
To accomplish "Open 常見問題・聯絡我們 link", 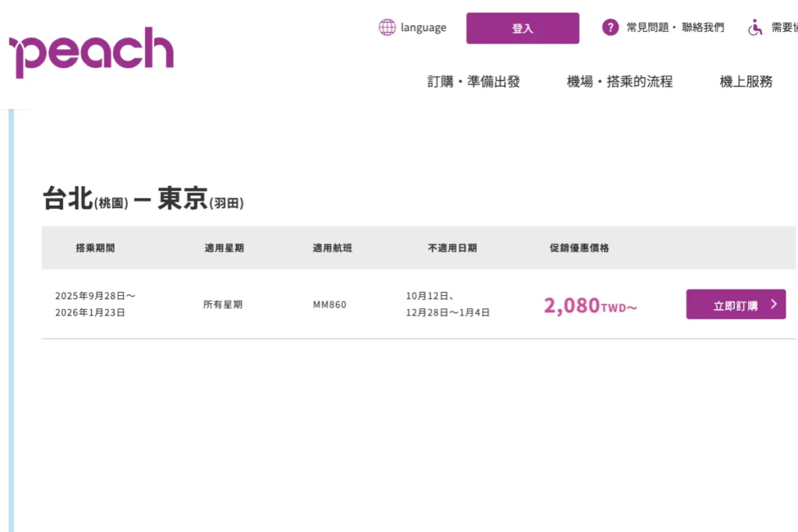I will pyautogui.click(x=676, y=27).
